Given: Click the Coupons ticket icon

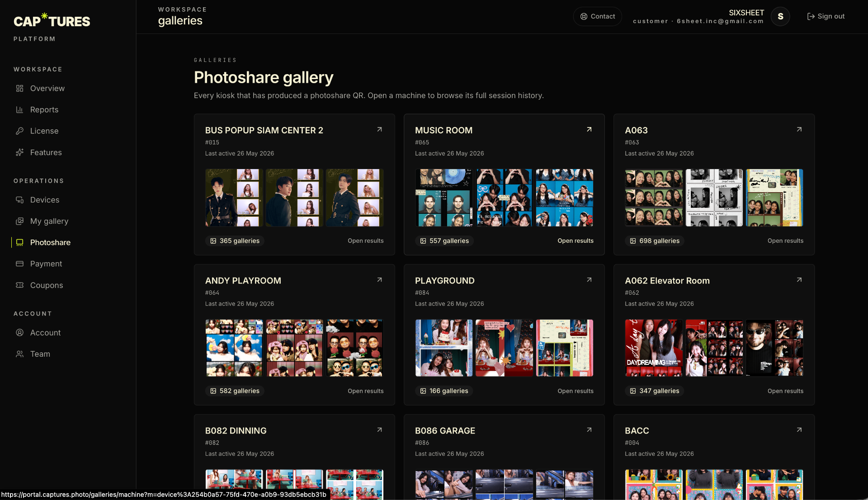Looking at the screenshot, I should pyautogui.click(x=19, y=285).
